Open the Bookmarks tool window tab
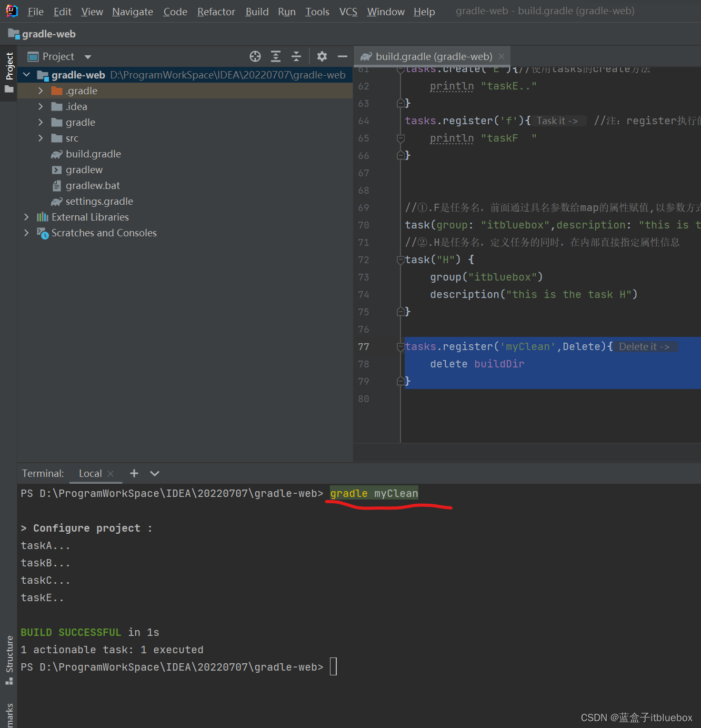 point(9,715)
